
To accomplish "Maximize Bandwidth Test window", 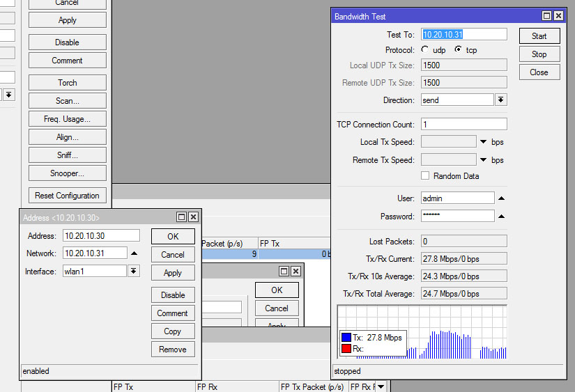I will coord(546,16).
